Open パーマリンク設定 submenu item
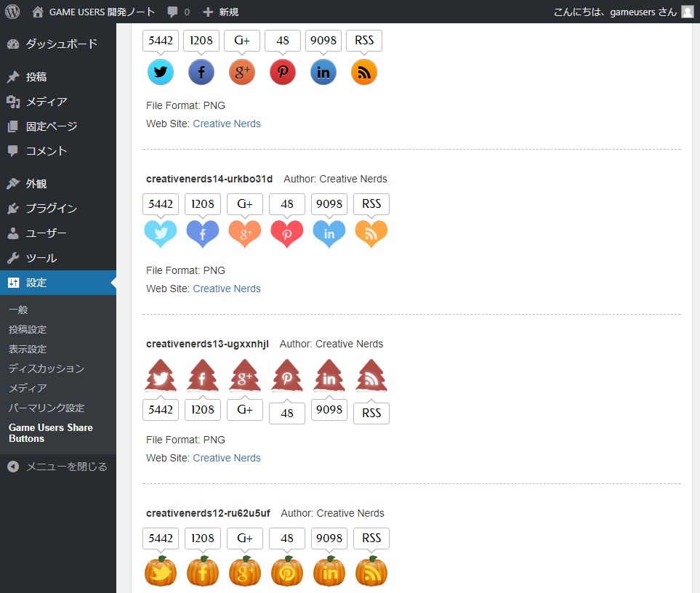The image size is (700, 593). (x=47, y=408)
